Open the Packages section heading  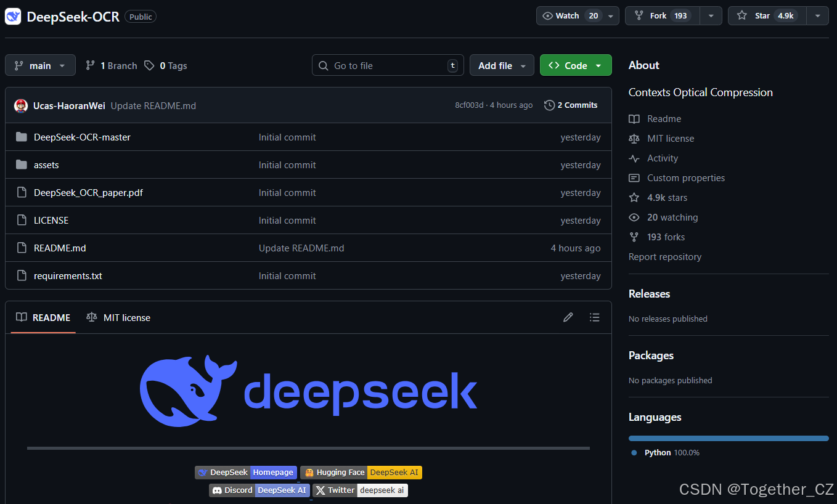coord(651,356)
